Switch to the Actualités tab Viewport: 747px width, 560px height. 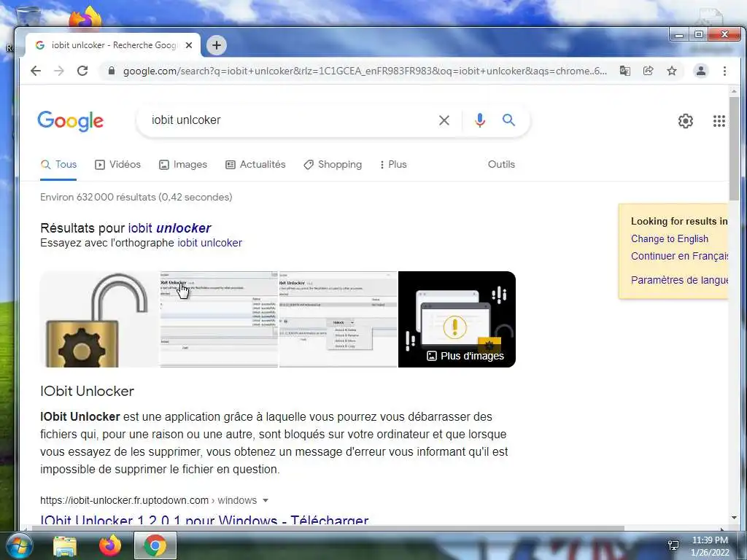pos(255,165)
